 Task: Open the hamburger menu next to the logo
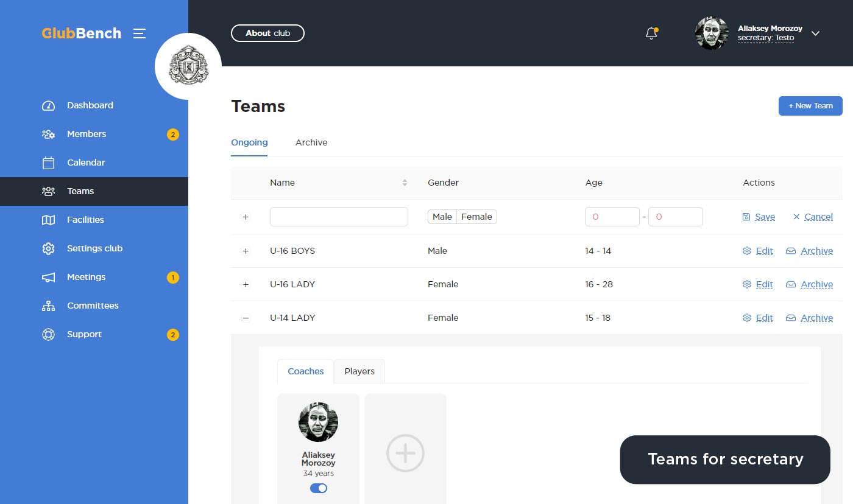[140, 33]
